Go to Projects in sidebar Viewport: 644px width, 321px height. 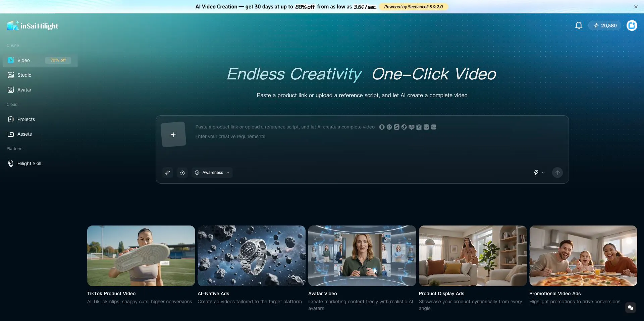(x=40, y=119)
